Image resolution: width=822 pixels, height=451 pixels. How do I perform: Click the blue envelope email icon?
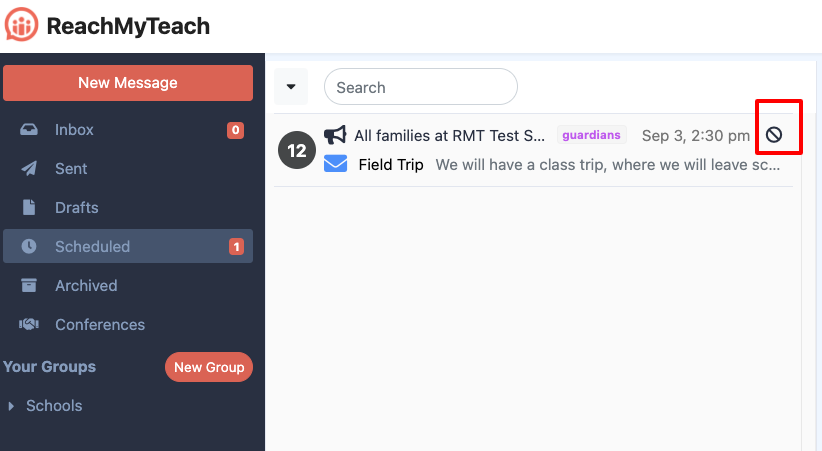tap(335, 164)
